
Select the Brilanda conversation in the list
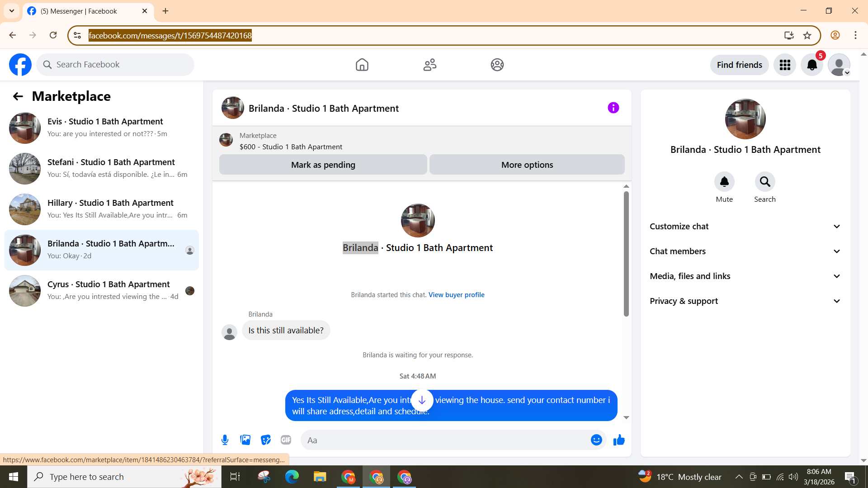102,250
